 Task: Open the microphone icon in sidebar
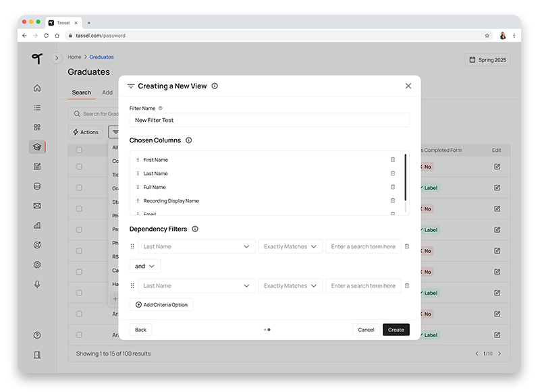point(37,284)
